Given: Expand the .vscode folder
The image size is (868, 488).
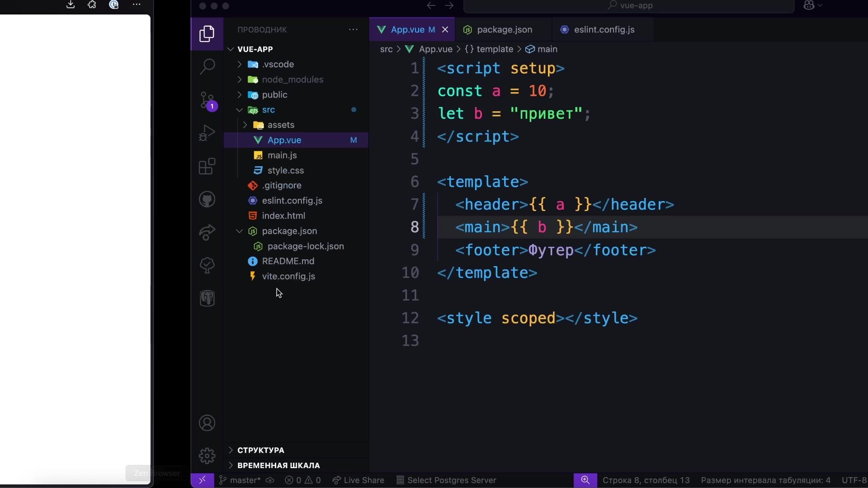Looking at the screenshot, I should [239, 64].
